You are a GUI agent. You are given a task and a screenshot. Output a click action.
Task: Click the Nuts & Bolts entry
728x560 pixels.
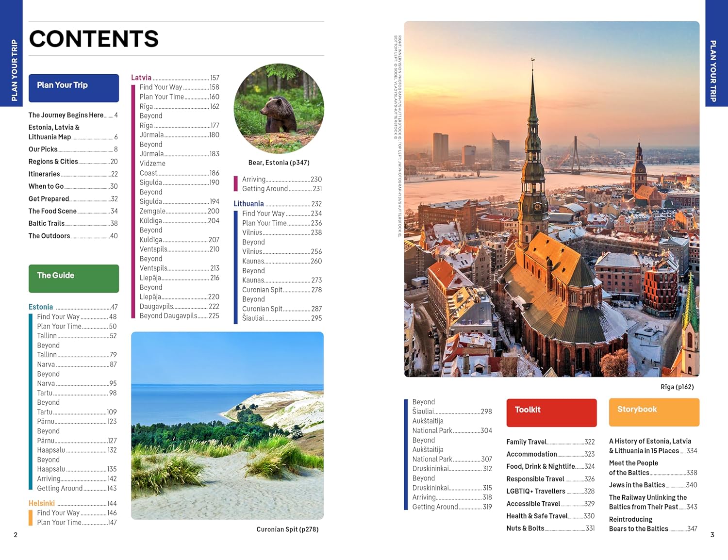525,528
